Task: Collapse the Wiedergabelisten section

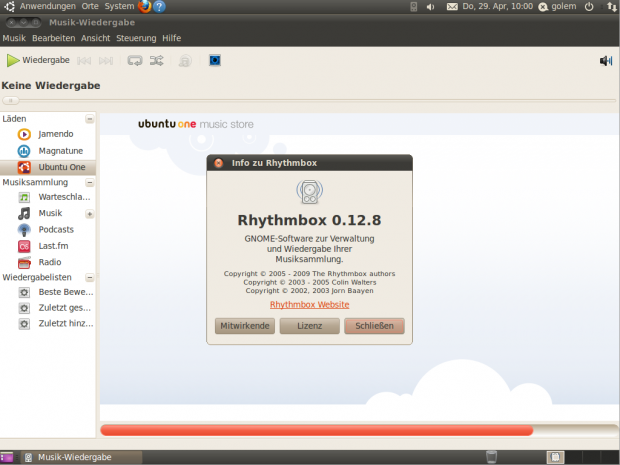Action: pyautogui.click(x=90, y=277)
